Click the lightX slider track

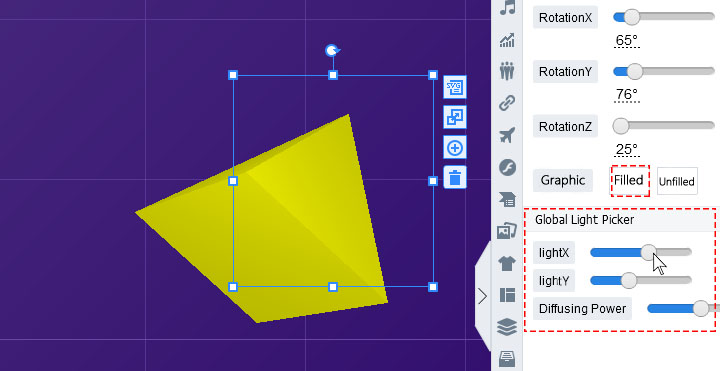[x=641, y=252]
